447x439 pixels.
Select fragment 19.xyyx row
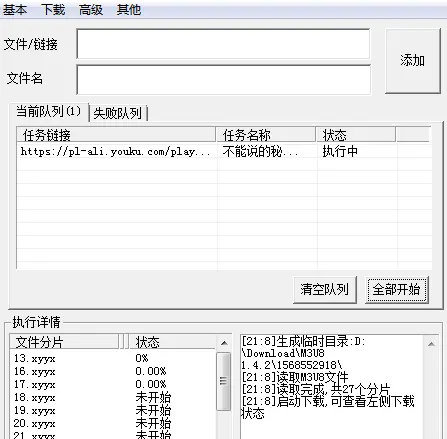tap(113, 411)
